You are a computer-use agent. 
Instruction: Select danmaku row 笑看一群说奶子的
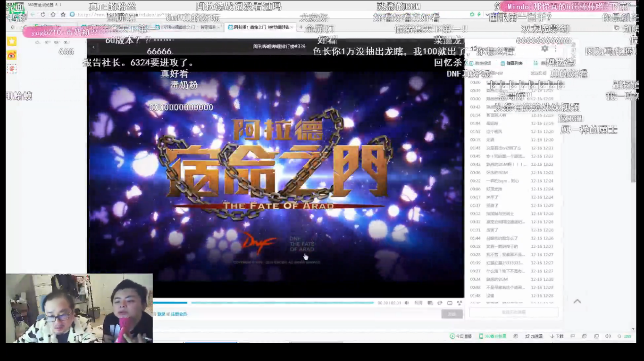(514, 246)
